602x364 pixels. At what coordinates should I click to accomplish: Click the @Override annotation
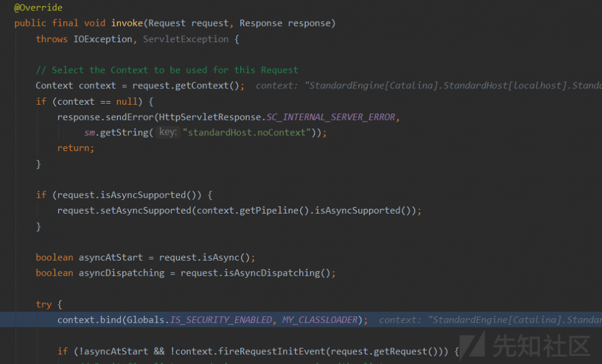pyautogui.click(x=38, y=8)
